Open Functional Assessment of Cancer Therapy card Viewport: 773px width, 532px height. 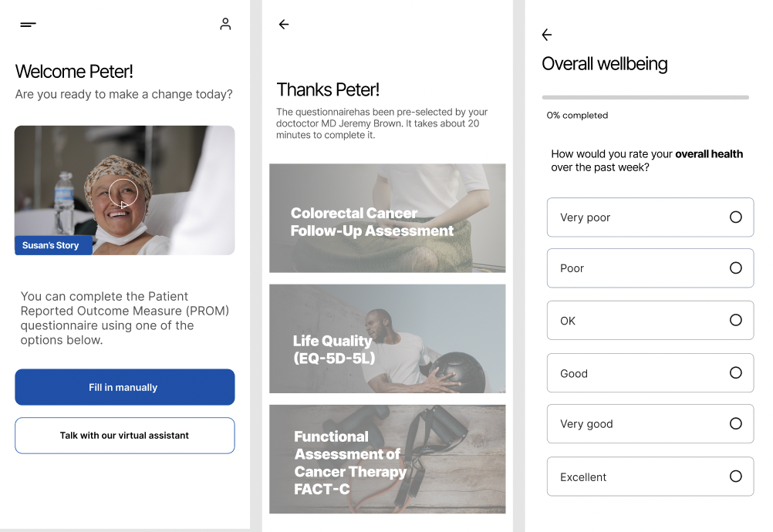coord(387,459)
